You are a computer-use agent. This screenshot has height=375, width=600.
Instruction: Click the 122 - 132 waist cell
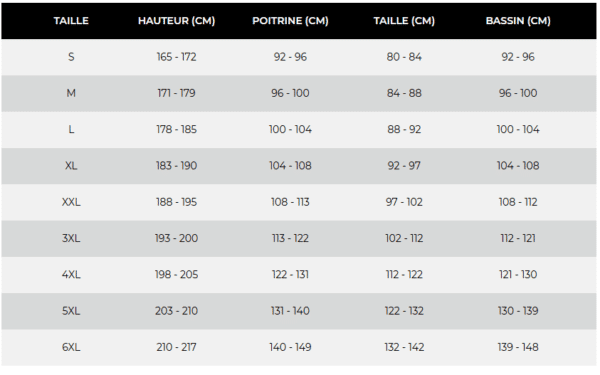pyautogui.click(x=404, y=311)
